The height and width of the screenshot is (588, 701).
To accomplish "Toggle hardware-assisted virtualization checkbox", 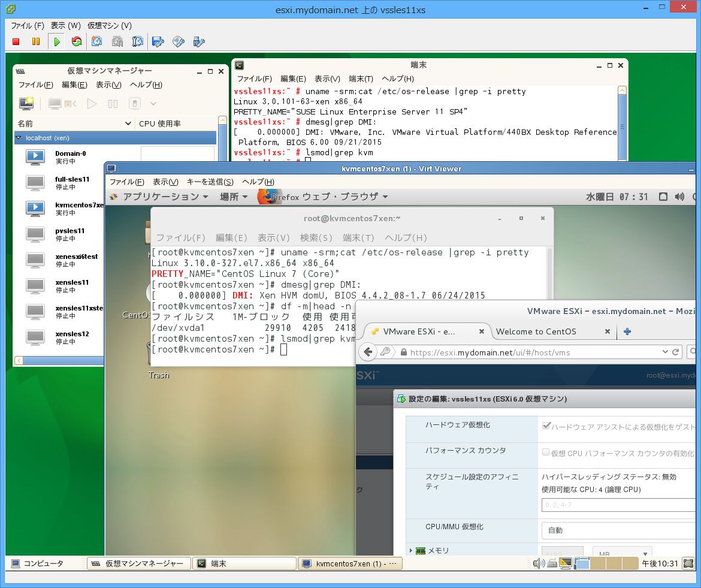I will click(x=546, y=426).
